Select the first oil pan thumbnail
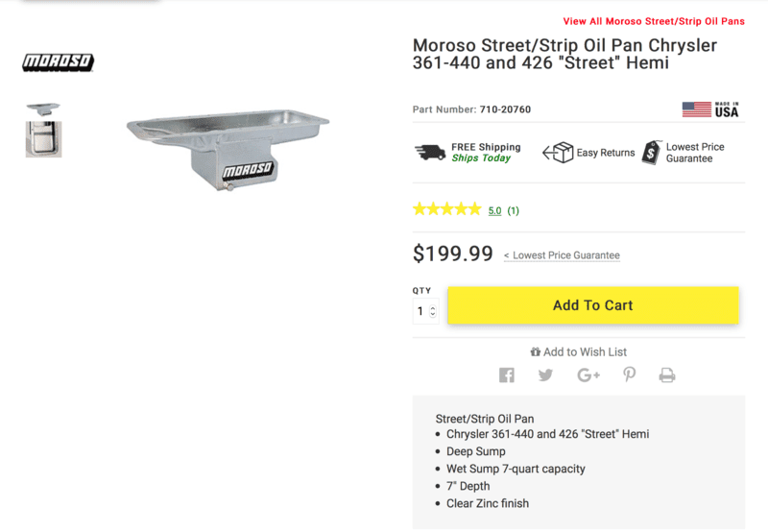 coord(43,109)
